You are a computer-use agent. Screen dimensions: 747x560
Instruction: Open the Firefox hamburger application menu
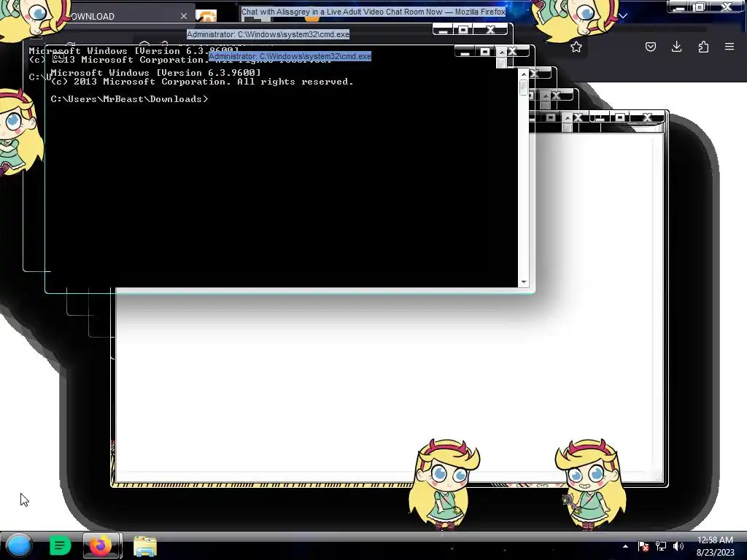point(729,47)
